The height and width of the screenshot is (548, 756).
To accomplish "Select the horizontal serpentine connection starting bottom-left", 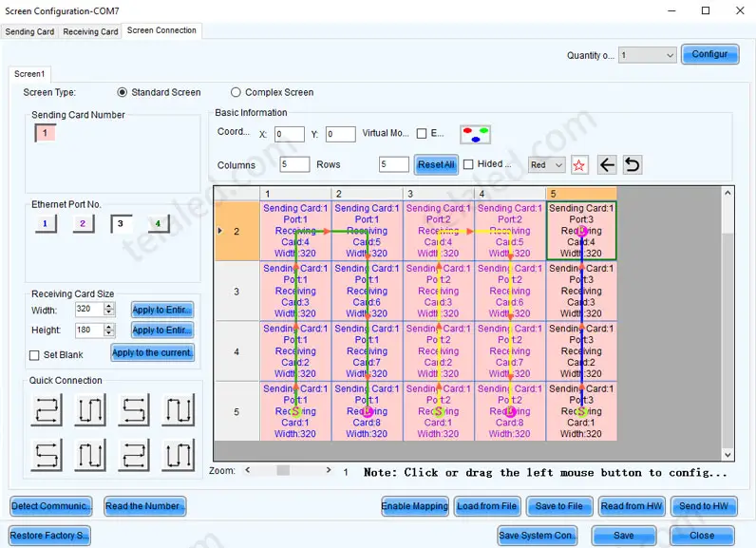I will 47,455.
